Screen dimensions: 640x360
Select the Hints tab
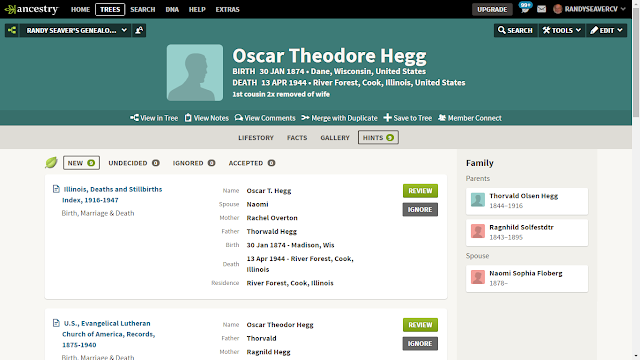coord(378,138)
